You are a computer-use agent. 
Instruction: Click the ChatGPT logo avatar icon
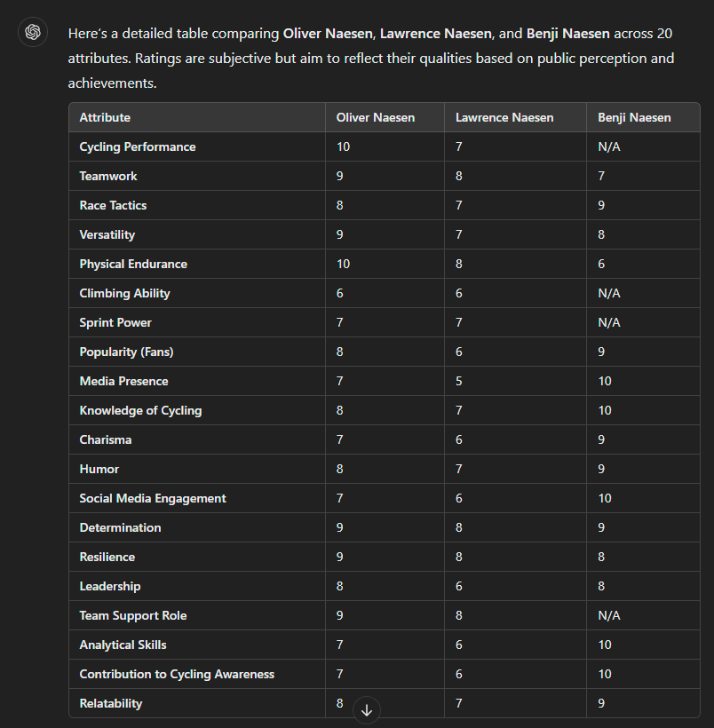pyautogui.click(x=33, y=32)
